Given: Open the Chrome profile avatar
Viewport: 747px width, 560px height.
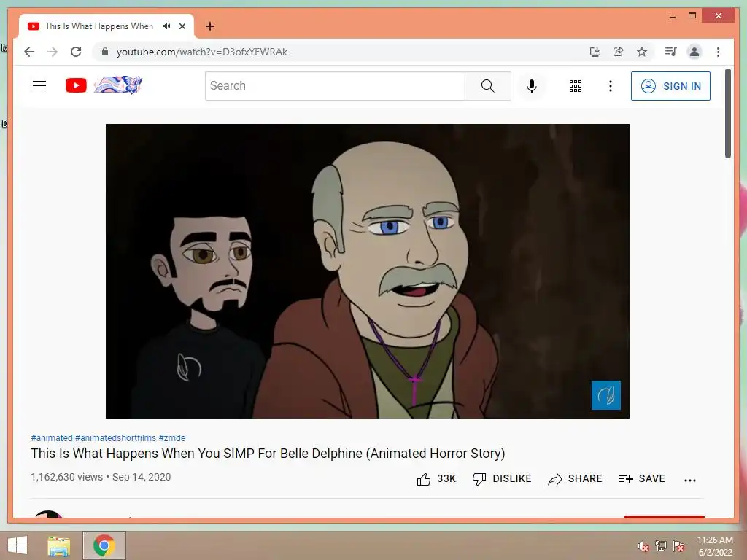Looking at the screenshot, I should (694, 52).
